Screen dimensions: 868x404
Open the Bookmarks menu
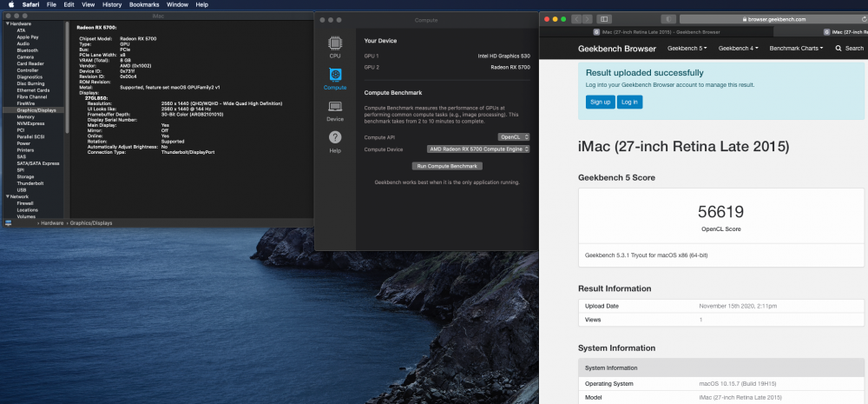pyautogui.click(x=144, y=4)
